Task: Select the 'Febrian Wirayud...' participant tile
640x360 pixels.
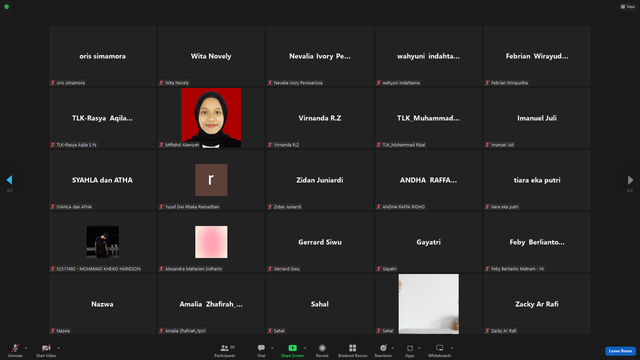Action: 537,56
